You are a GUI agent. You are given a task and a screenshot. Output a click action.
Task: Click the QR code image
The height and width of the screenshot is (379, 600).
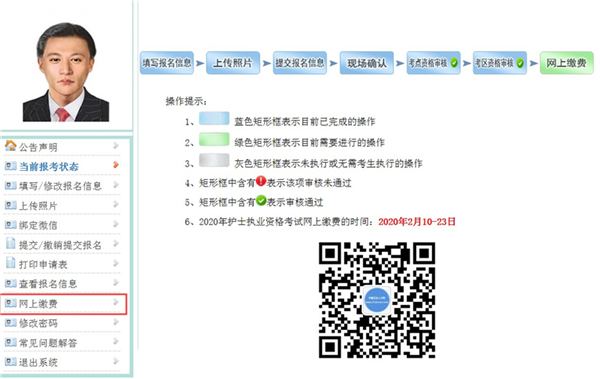(377, 300)
